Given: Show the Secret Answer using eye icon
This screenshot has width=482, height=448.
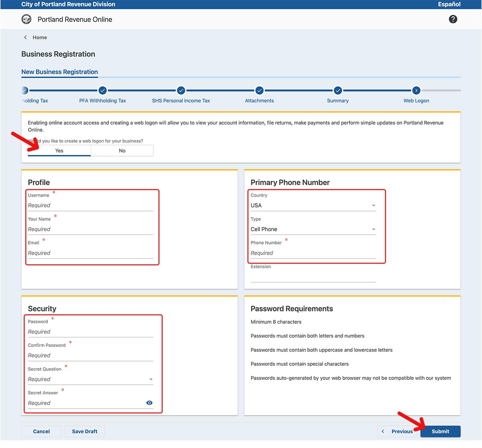Looking at the screenshot, I should (x=149, y=403).
